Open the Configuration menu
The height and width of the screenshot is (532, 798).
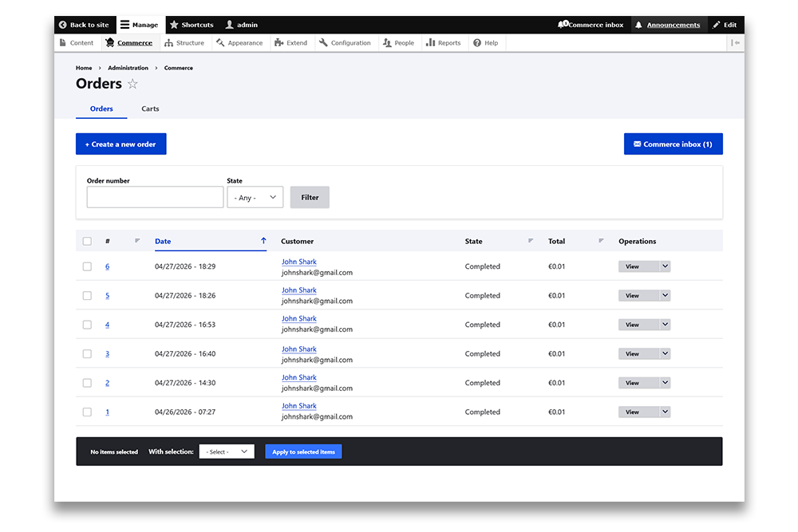[x=345, y=43]
